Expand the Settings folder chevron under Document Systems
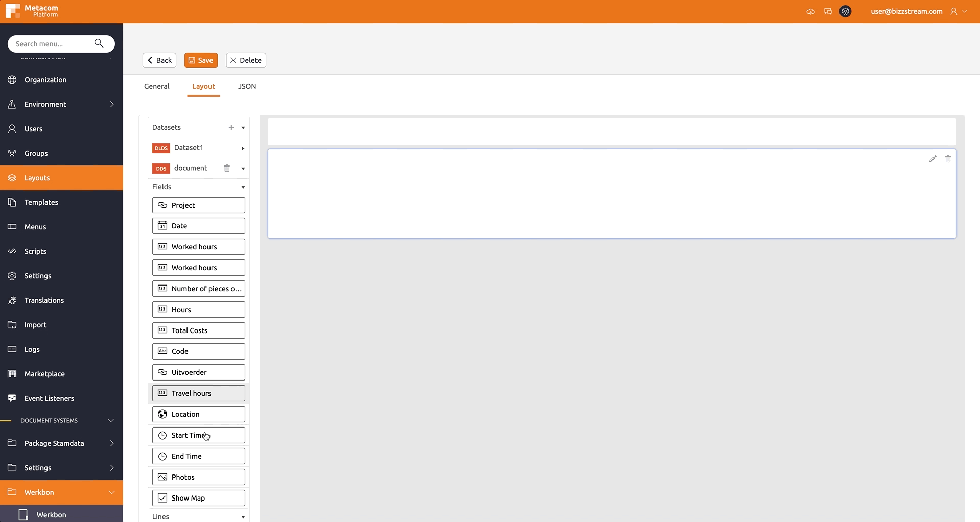Viewport: 980px width, 522px height. coord(112,468)
